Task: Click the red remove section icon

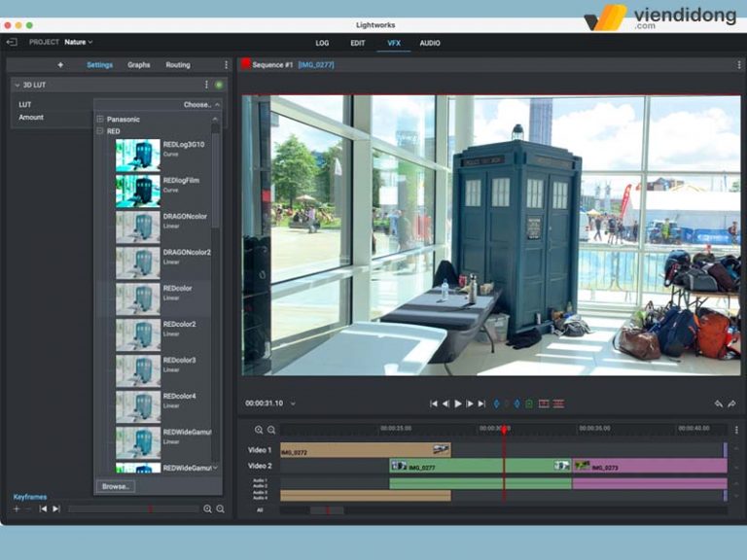Action: (544, 403)
